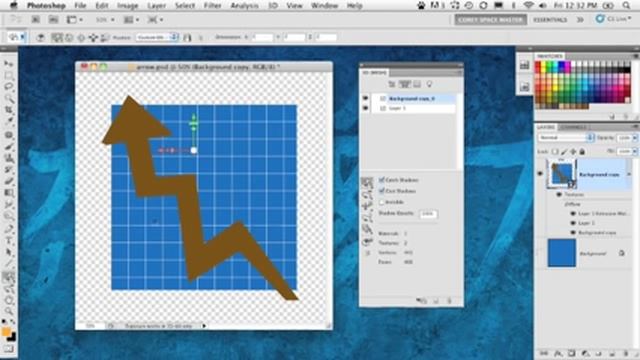Screen dimensions: 640x360
Task: Select the Gradient tool
Action: (9, 192)
